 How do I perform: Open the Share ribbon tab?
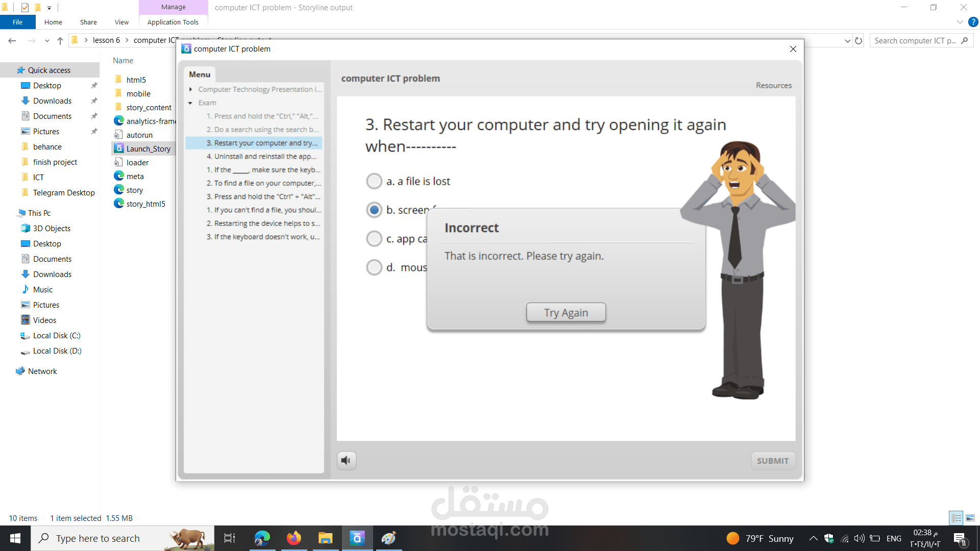click(88, 22)
